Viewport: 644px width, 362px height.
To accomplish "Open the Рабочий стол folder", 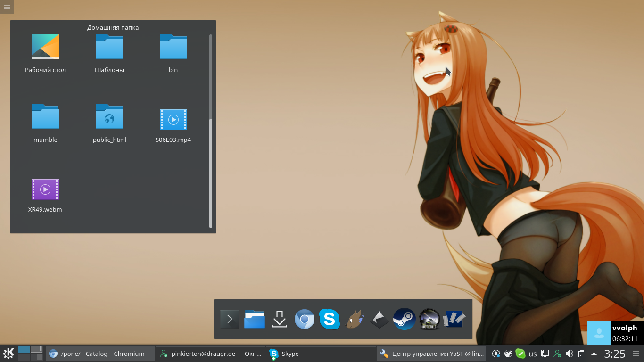I will click(45, 54).
